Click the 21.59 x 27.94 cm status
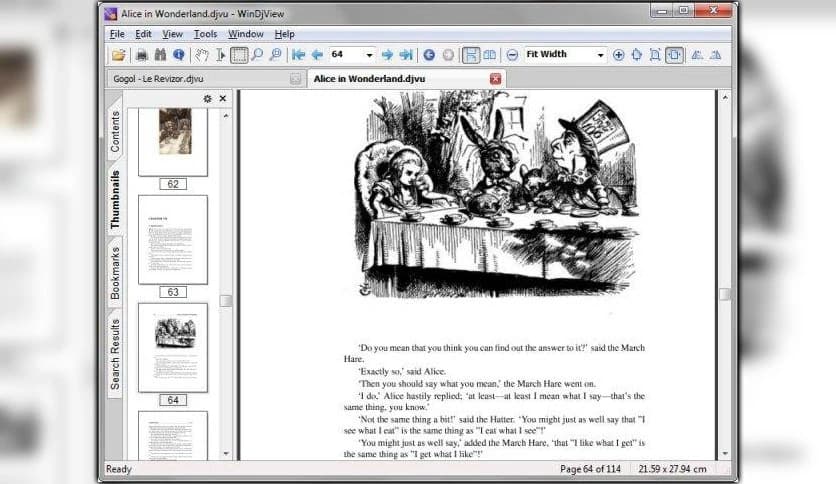 click(672, 469)
